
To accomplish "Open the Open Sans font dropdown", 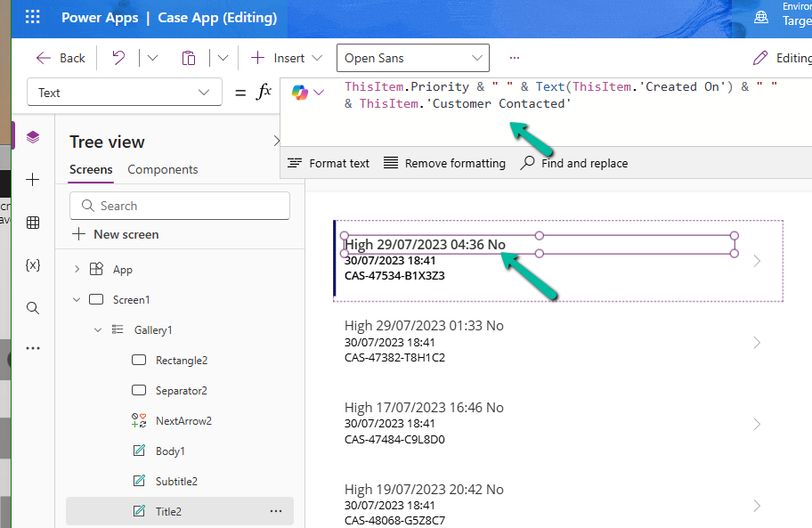I will tap(412, 57).
